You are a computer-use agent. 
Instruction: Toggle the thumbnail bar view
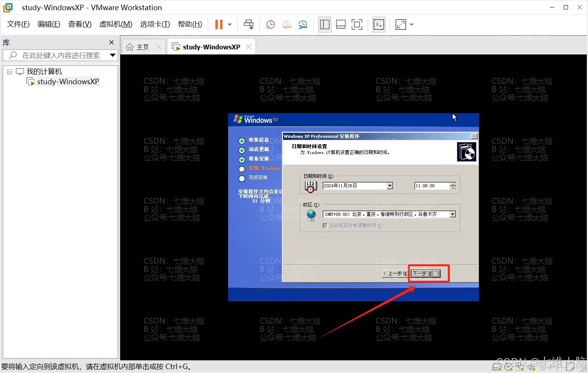pyautogui.click(x=341, y=24)
